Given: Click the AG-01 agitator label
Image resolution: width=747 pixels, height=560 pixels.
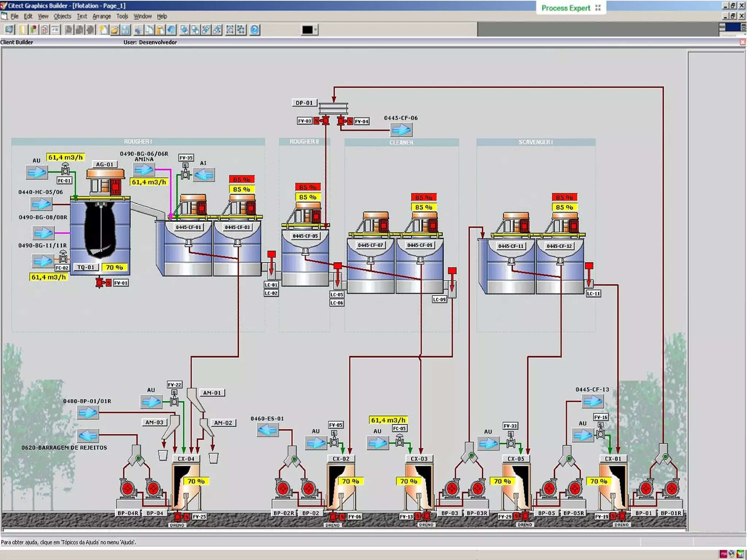Looking at the screenshot, I should tap(105, 164).
